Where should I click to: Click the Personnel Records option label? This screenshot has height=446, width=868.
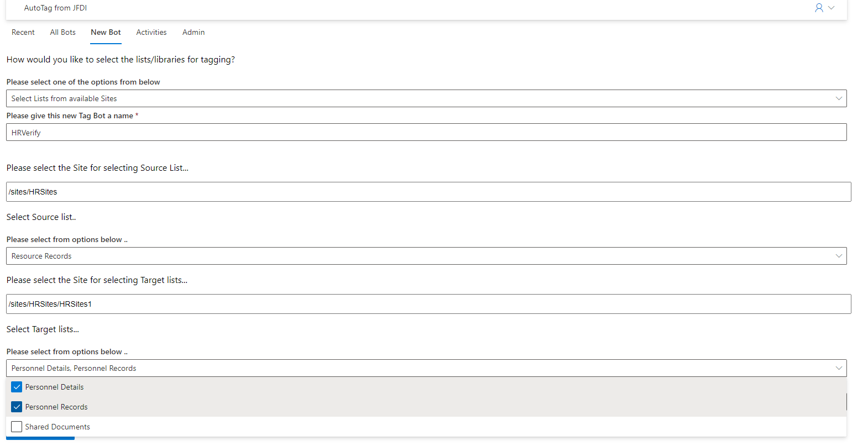tap(56, 407)
